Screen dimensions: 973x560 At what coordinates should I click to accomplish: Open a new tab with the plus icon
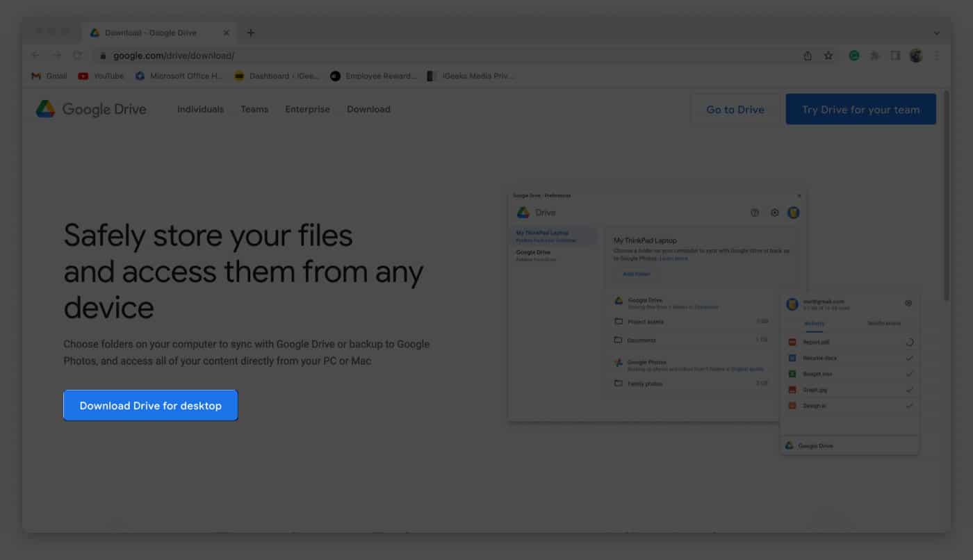(251, 33)
